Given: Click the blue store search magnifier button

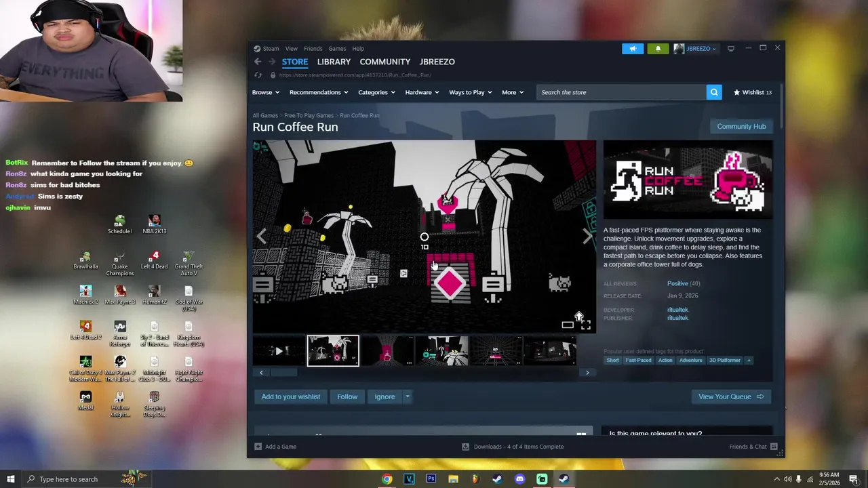Looking at the screenshot, I should click(714, 92).
